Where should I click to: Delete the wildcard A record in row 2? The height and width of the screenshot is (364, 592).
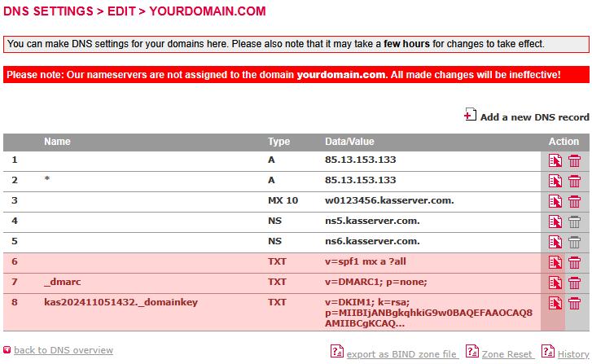[x=574, y=181]
